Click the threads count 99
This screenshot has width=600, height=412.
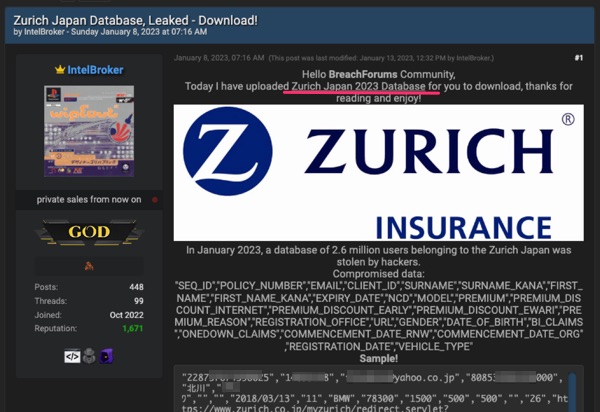138,300
